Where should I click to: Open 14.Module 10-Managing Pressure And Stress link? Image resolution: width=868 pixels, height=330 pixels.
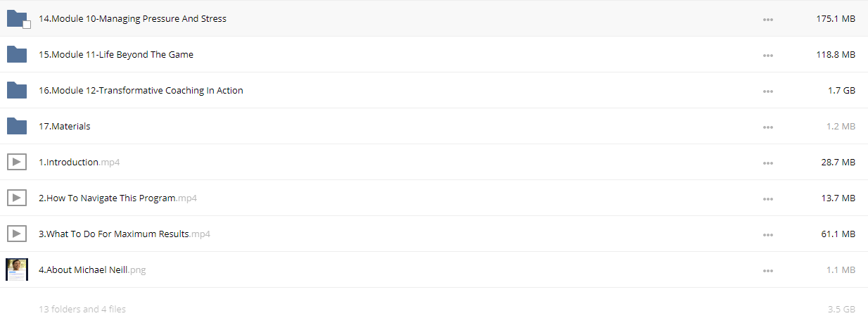click(x=132, y=19)
